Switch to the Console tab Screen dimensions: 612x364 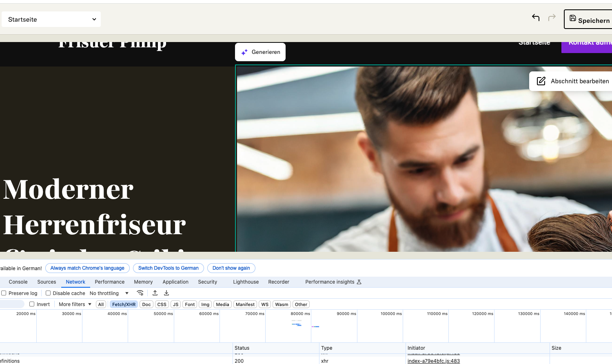pyautogui.click(x=18, y=282)
